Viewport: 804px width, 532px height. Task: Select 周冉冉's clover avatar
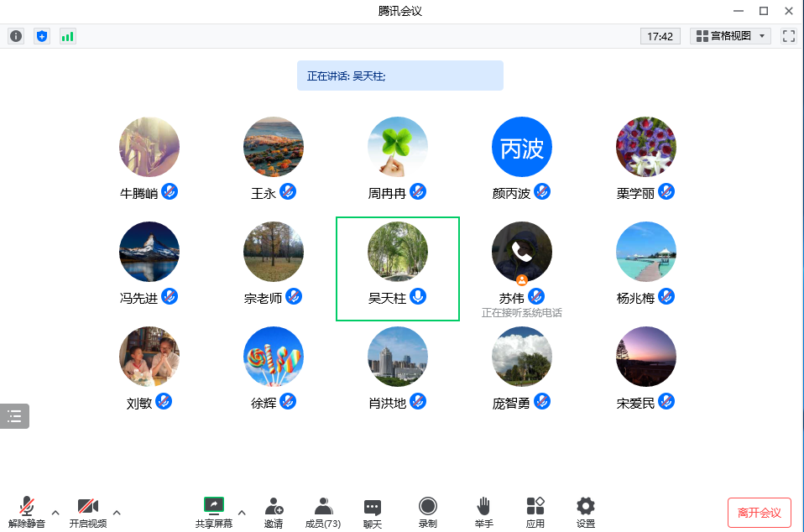pos(398,147)
